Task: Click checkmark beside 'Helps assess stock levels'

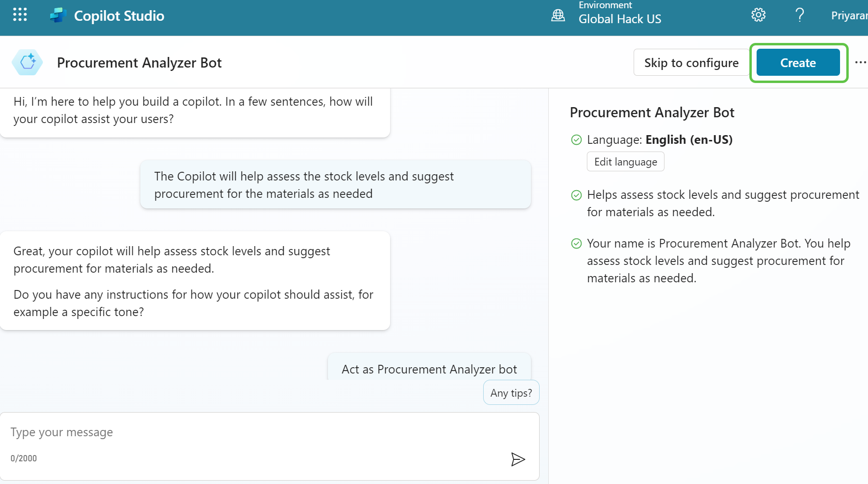Action: [x=576, y=195]
